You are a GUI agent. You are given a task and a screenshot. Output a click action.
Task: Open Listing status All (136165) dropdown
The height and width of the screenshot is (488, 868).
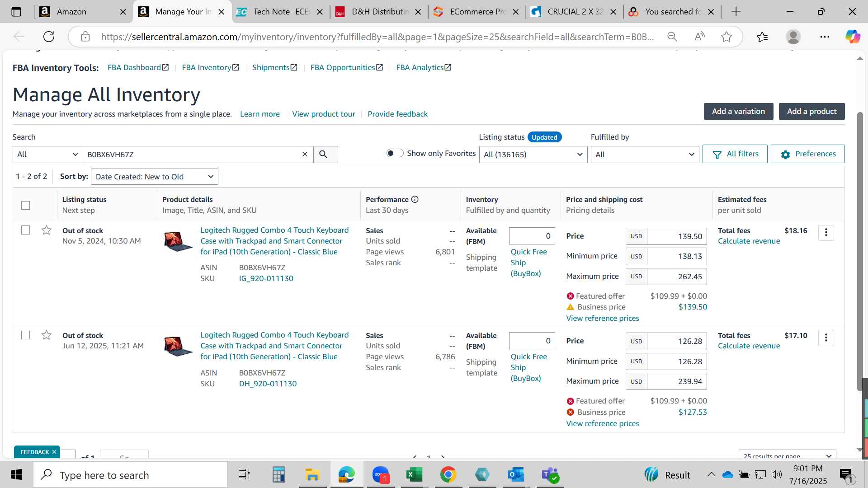click(x=533, y=155)
